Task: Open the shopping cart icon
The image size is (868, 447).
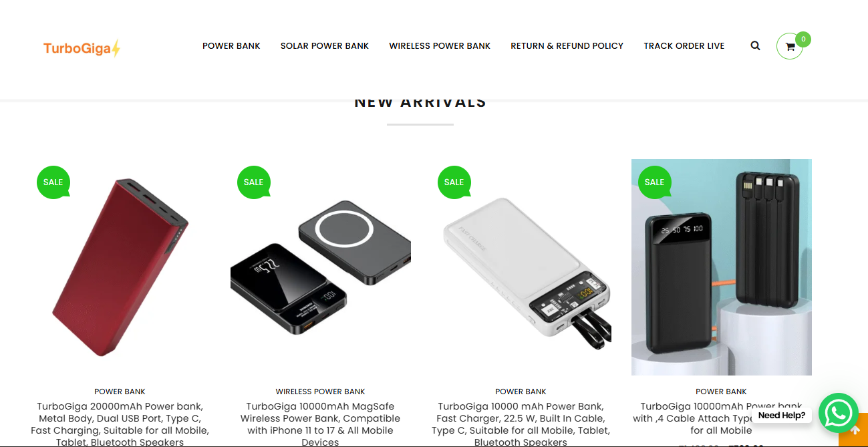Action: (790, 46)
